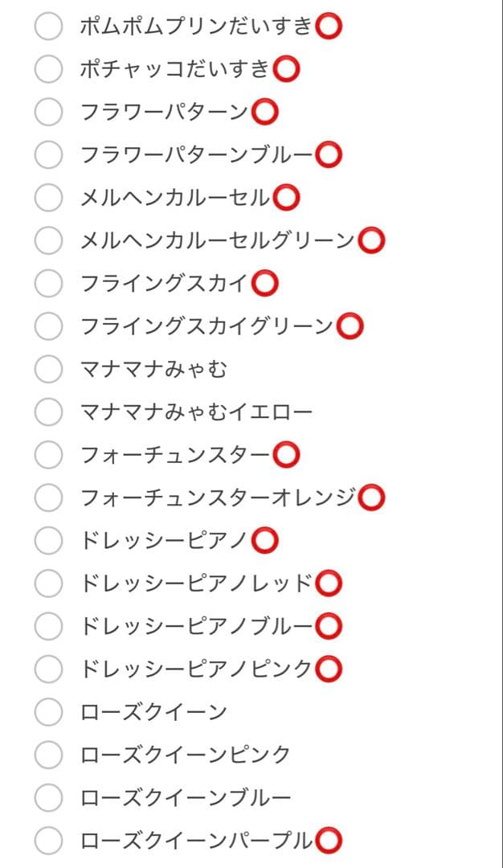The width and height of the screenshot is (503, 868).
Task: Pick ローズクイーンパープル option
Action: pyautogui.click(x=47, y=841)
